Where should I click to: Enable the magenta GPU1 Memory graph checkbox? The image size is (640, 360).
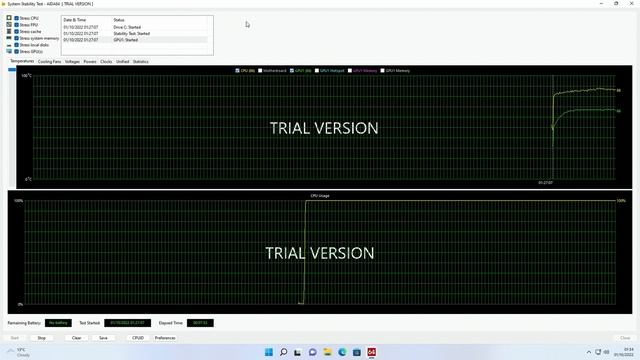tap(350, 71)
